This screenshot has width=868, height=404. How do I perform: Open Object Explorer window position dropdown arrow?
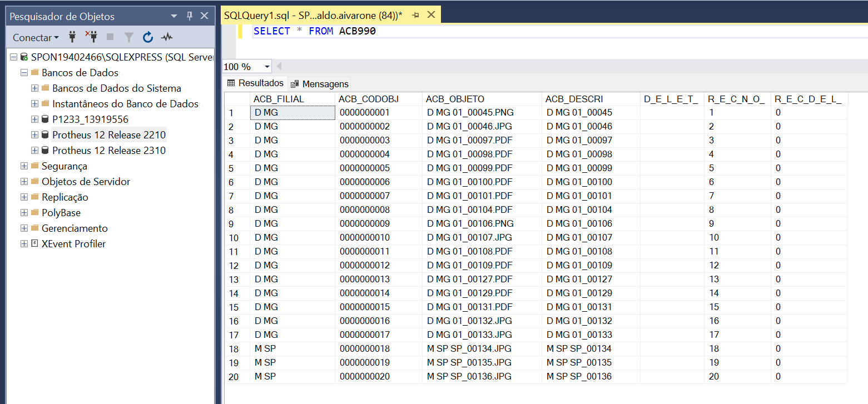pyautogui.click(x=174, y=16)
